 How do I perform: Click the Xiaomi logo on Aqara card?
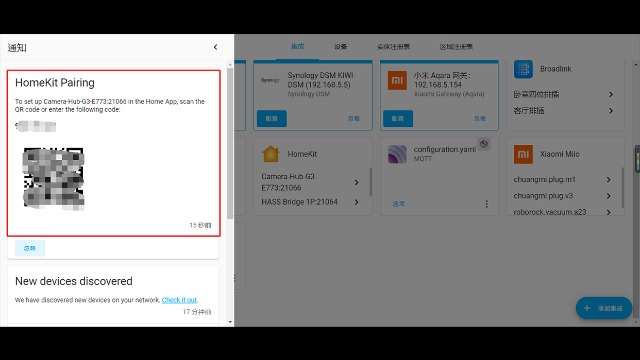pos(397,80)
